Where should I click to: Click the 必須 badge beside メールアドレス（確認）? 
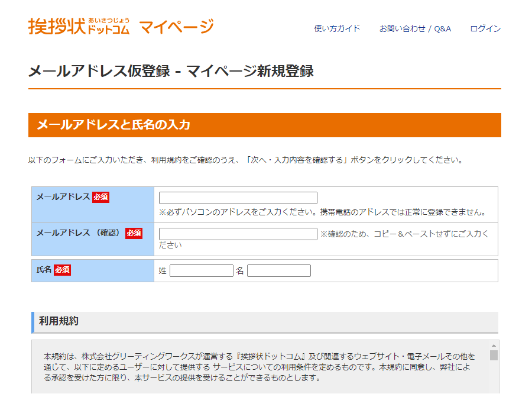(134, 233)
